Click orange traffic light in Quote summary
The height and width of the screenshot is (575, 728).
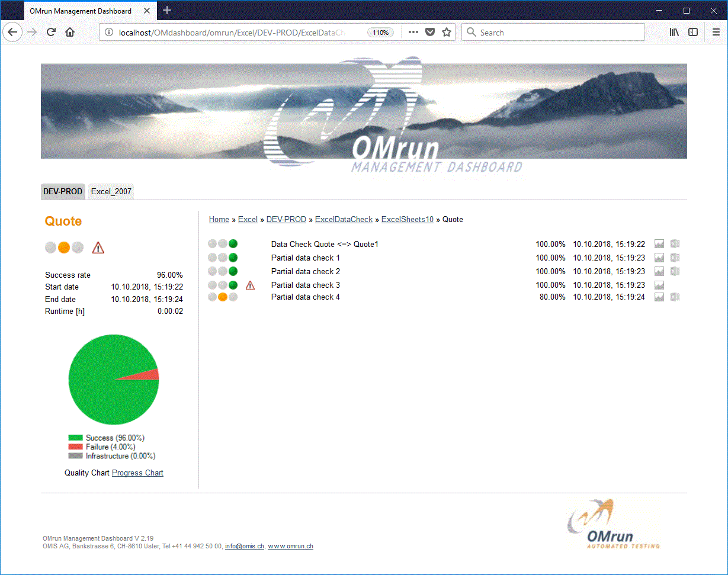tap(64, 247)
